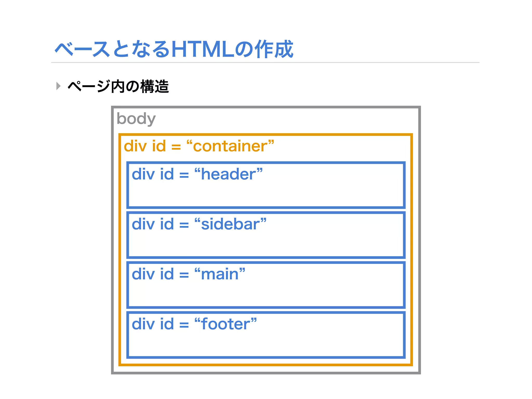Click the slide title ベースとなるHTMLの作成
Image resolution: width=532 pixels, height=399 pixels.
(174, 49)
